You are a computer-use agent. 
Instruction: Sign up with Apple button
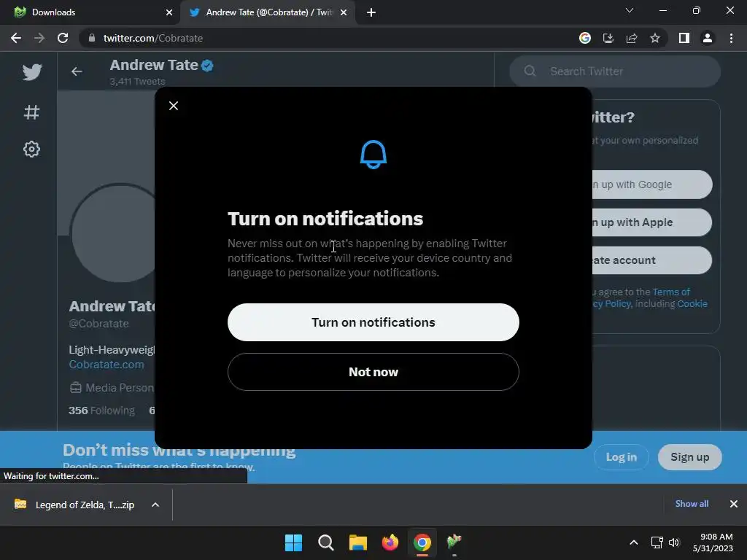pos(651,222)
